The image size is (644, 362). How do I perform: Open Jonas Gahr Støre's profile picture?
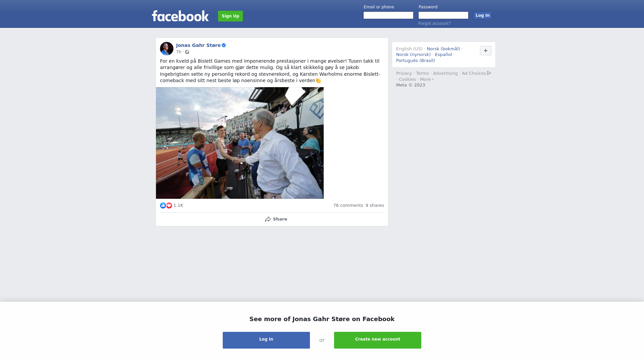(167, 49)
